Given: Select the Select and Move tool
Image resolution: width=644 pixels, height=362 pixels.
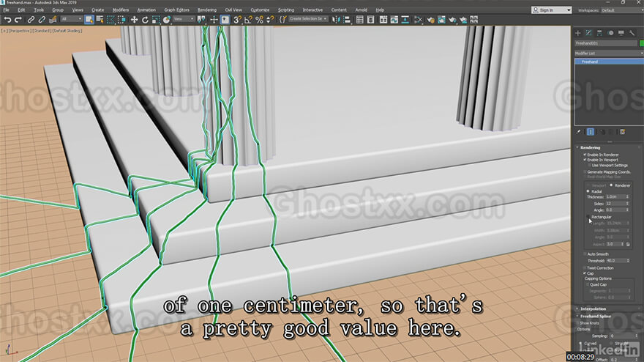Looking at the screenshot, I should pos(134,19).
